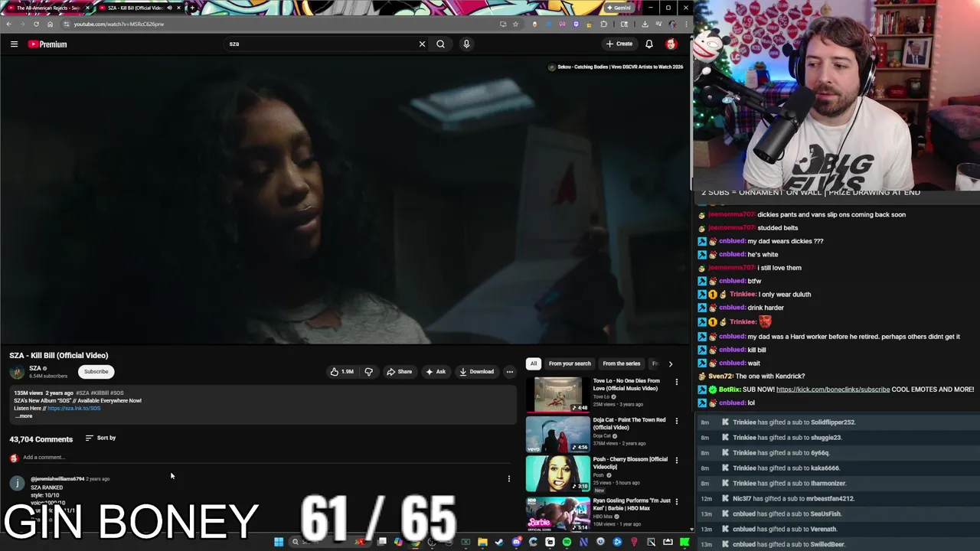Bookmark the page with the star icon
Image resolution: width=980 pixels, height=551 pixels.
(515, 24)
